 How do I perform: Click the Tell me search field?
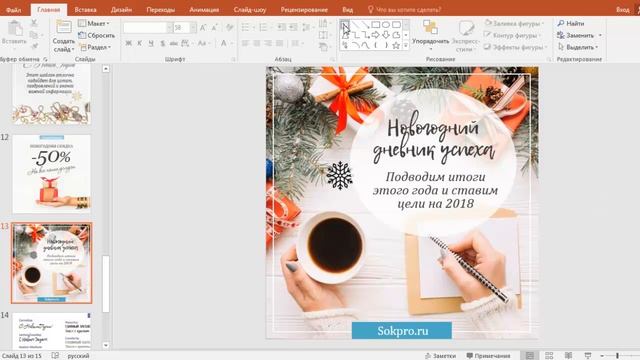(x=404, y=9)
